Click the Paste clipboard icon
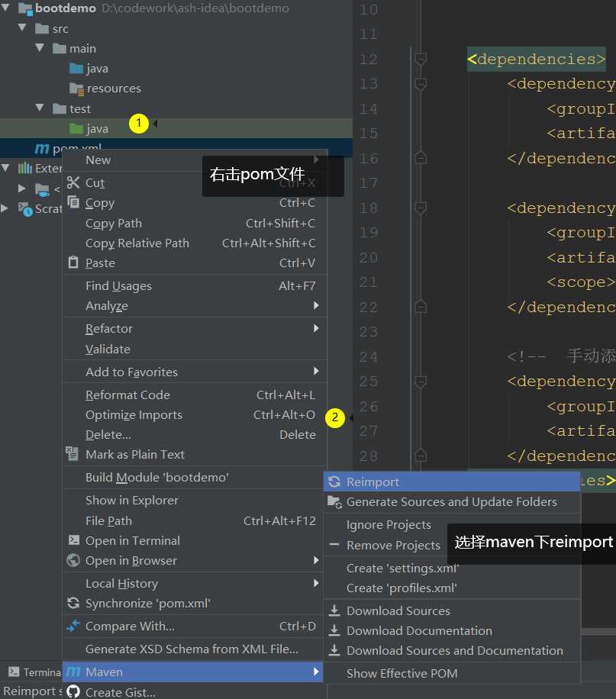This screenshot has height=699, width=616. [73, 263]
